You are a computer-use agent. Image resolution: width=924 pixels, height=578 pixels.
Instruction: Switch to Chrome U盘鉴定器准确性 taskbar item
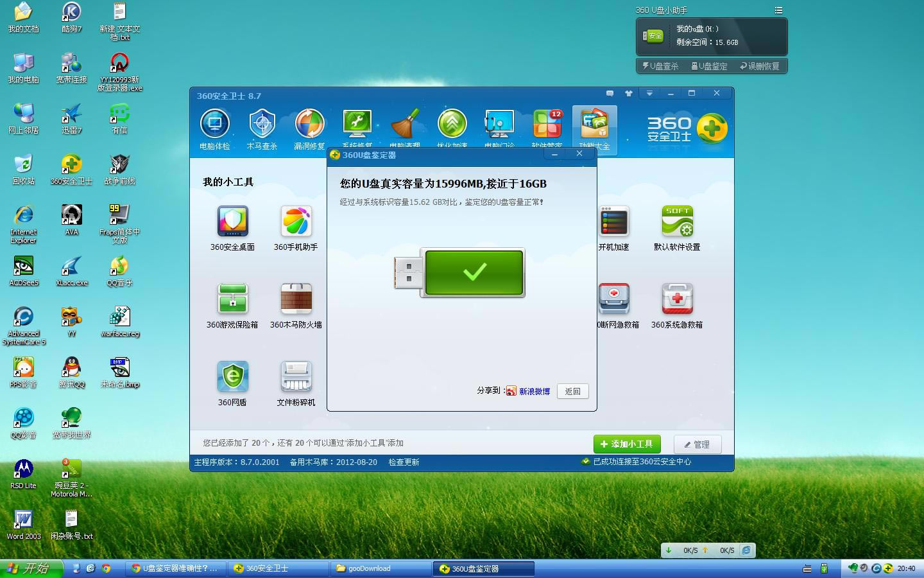click(x=175, y=568)
